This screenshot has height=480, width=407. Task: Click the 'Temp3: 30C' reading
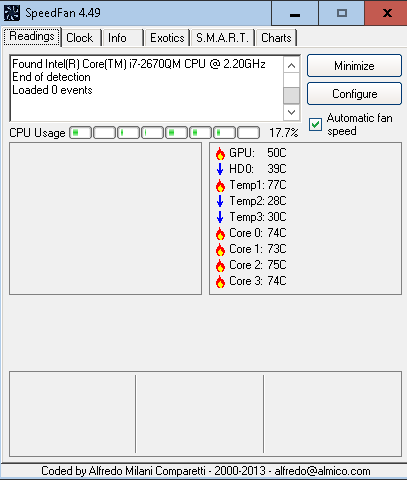coord(258,217)
